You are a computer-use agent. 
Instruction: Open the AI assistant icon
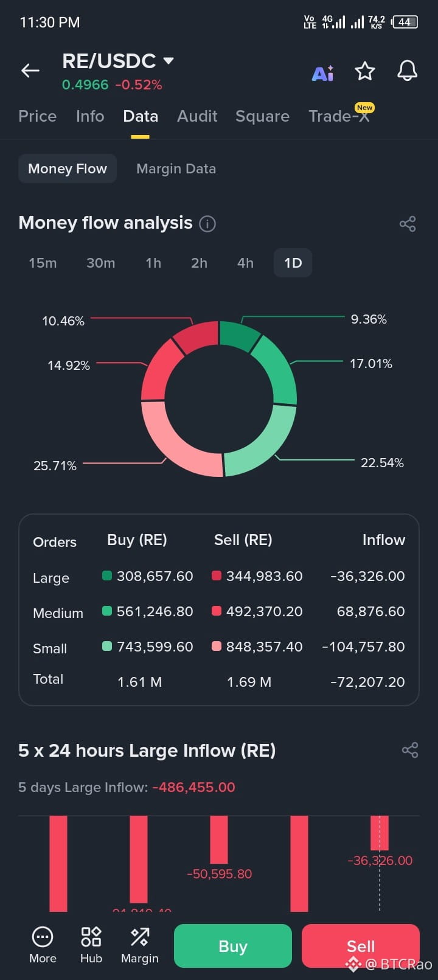point(322,72)
